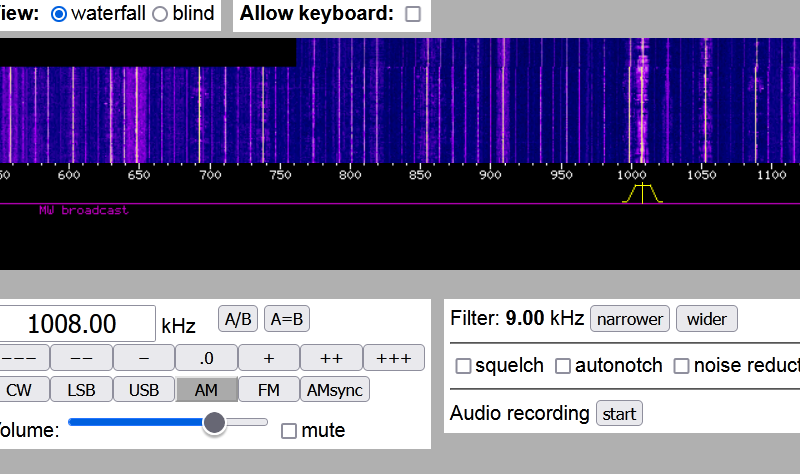Image resolution: width=800 pixels, height=474 pixels.
Task: Make the filter narrower
Action: coord(630,319)
